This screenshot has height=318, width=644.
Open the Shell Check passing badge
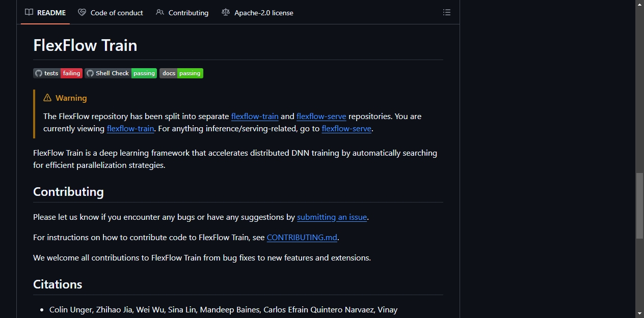121,73
